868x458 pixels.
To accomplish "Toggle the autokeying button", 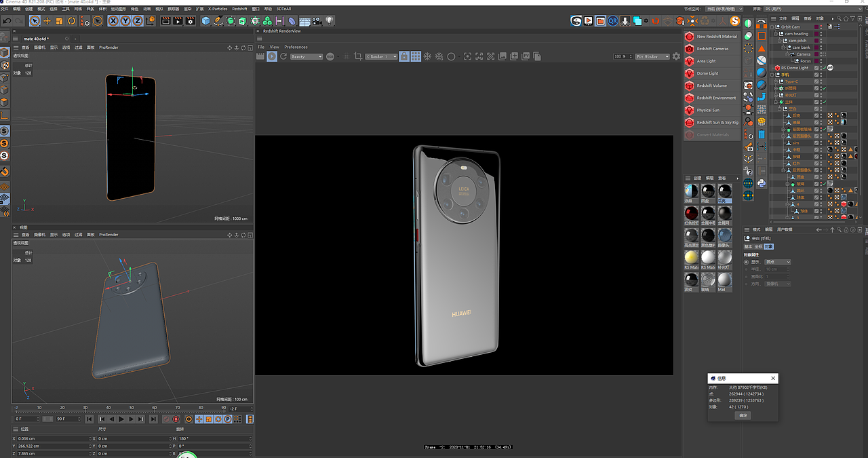I will 176,419.
